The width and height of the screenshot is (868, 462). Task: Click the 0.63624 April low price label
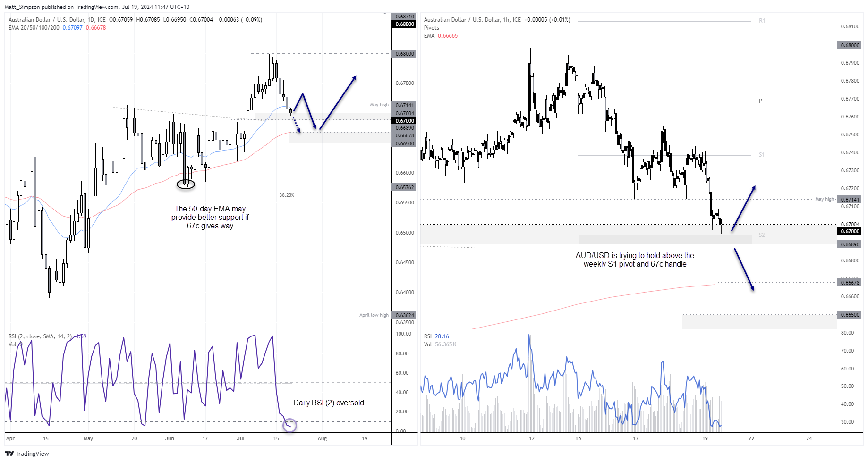click(405, 315)
